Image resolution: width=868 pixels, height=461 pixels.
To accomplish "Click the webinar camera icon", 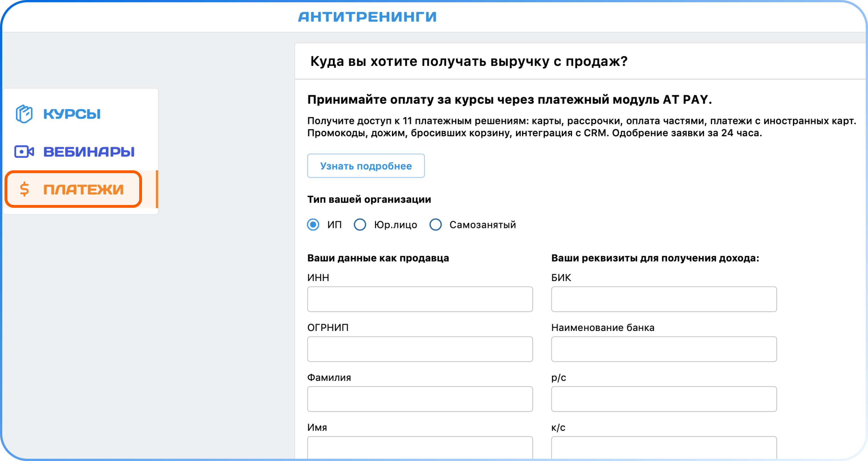I will (24, 152).
